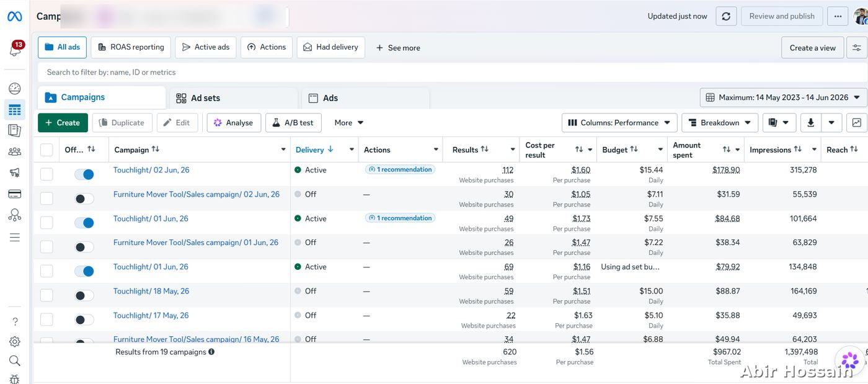
Task: Select the Campaigns tab
Action: coord(102,97)
